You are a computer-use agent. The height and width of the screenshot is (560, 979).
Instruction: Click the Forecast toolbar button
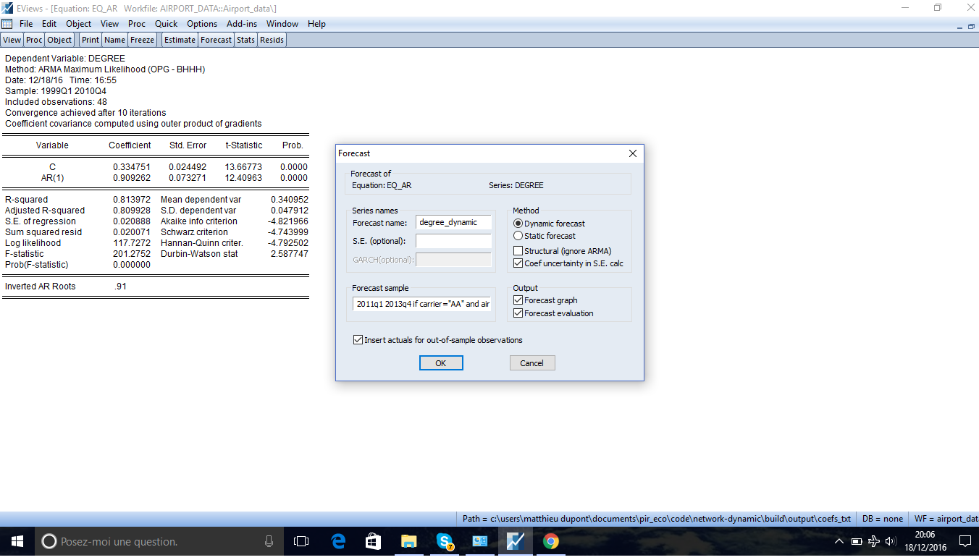click(x=216, y=40)
